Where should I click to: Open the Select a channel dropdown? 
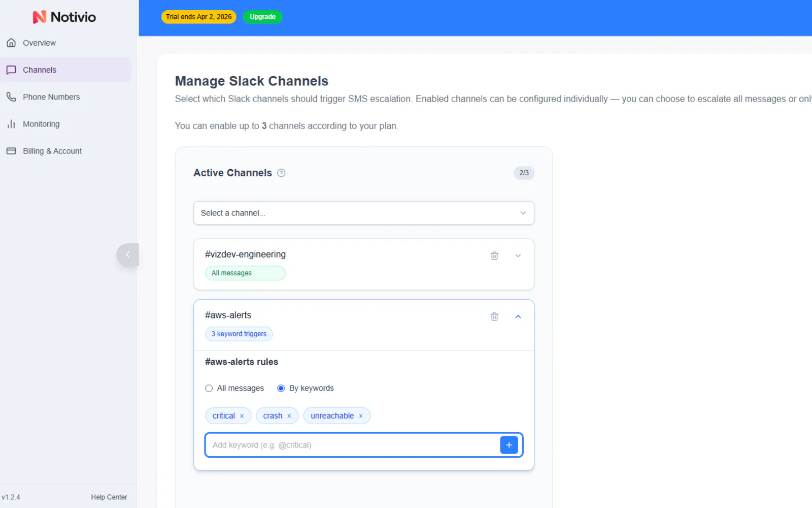[364, 213]
